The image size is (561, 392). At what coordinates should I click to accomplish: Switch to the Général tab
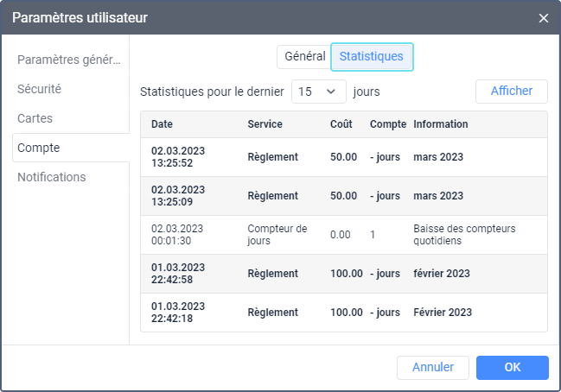[304, 56]
